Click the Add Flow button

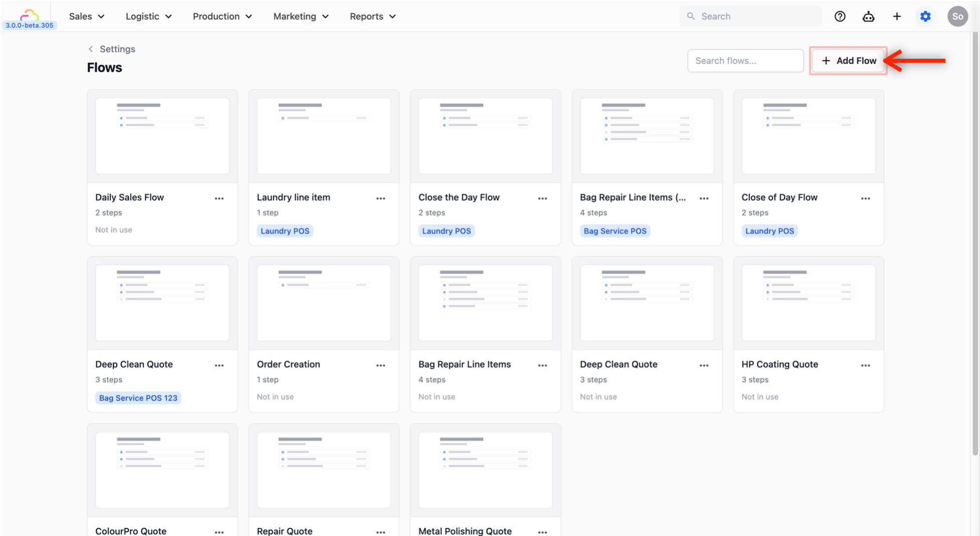[x=848, y=61]
